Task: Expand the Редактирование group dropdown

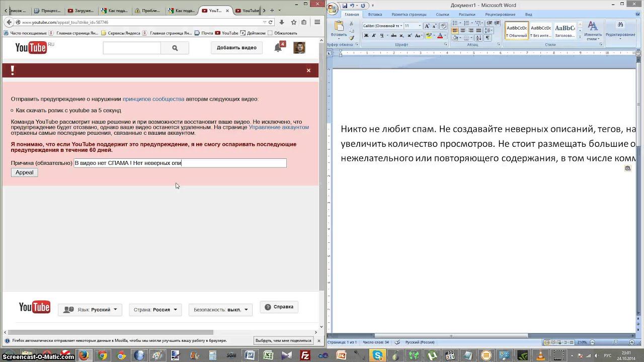Action: pyautogui.click(x=620, y=30)
